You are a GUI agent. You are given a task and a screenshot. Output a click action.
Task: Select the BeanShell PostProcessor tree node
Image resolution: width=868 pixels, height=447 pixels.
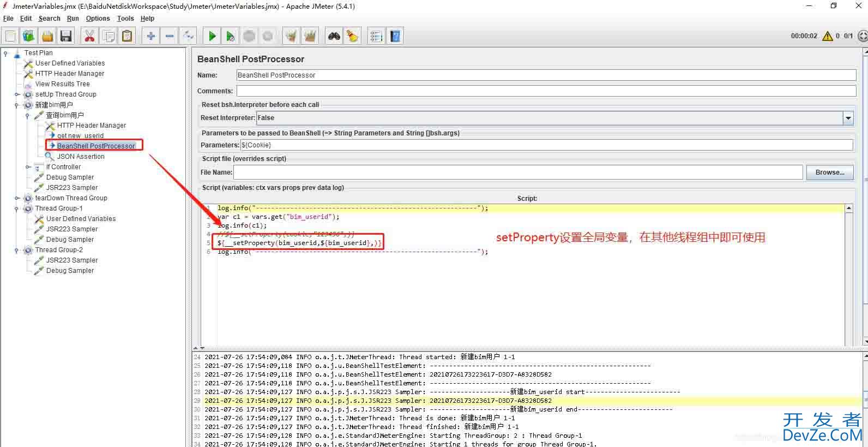click(x=95, y=146)
